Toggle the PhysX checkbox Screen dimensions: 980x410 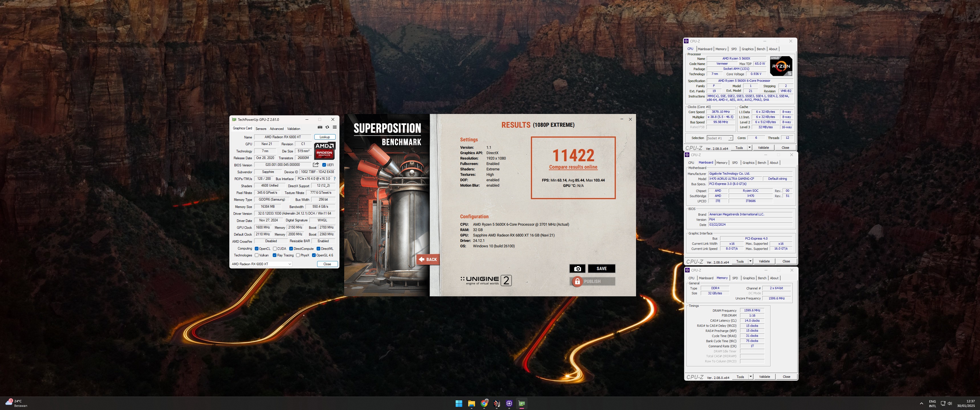tap(298, 255)
